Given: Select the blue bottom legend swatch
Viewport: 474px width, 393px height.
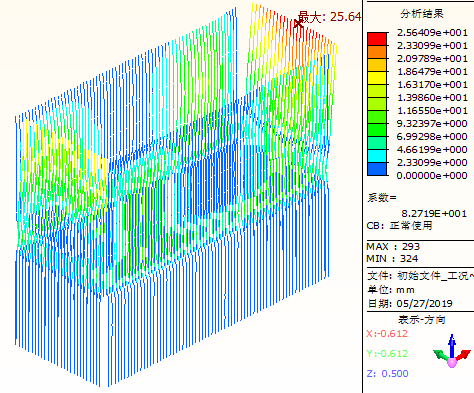Looking at the screenshot, I should point(377,169).
